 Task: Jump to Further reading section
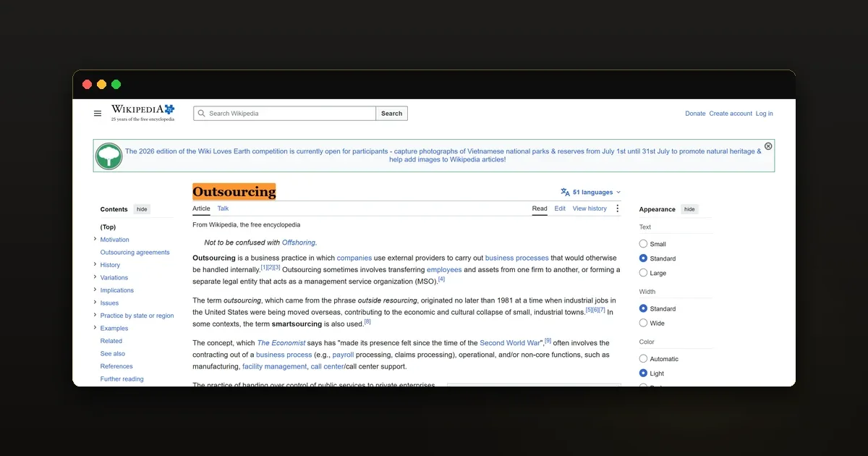122,379
